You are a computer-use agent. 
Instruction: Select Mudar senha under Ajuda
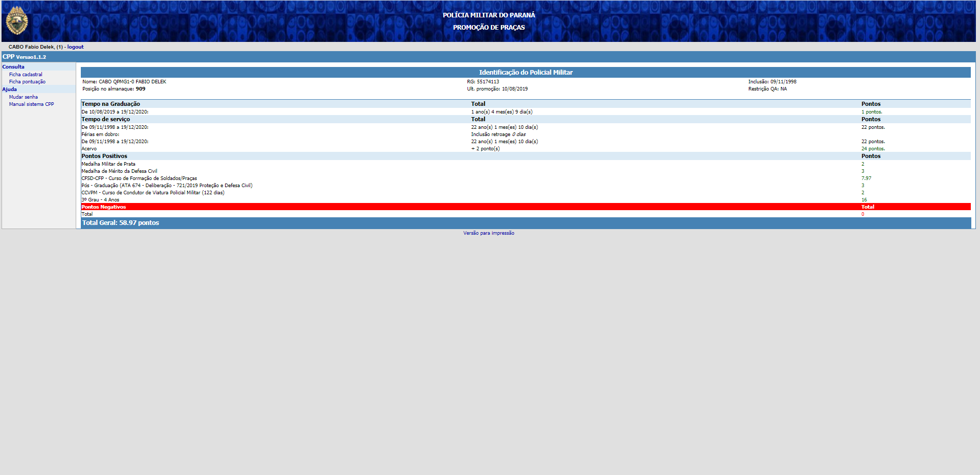[23, 97]
